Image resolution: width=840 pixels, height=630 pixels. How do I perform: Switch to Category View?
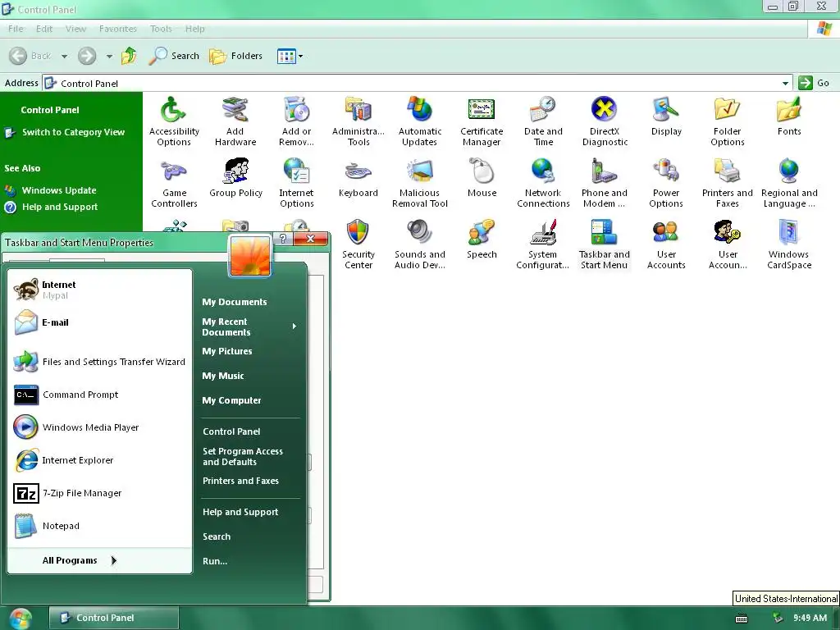[73, 132]
